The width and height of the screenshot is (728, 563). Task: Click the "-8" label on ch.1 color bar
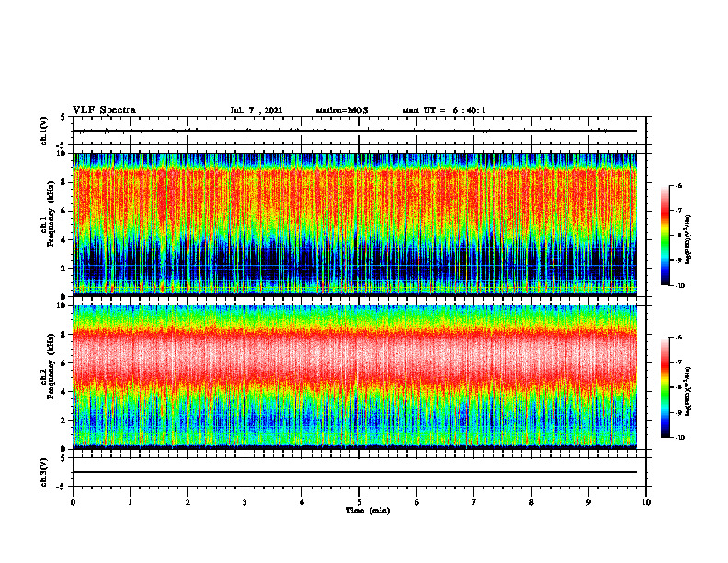point(678,236)
